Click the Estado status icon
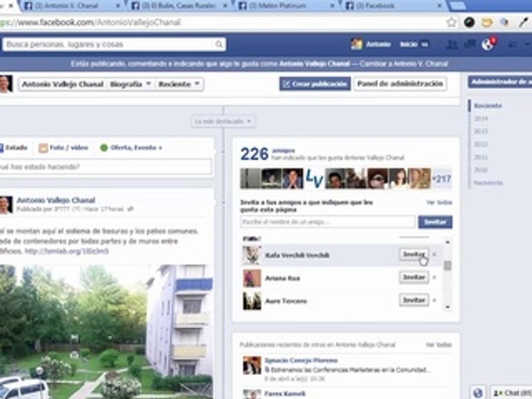 (x=1, y=147)
